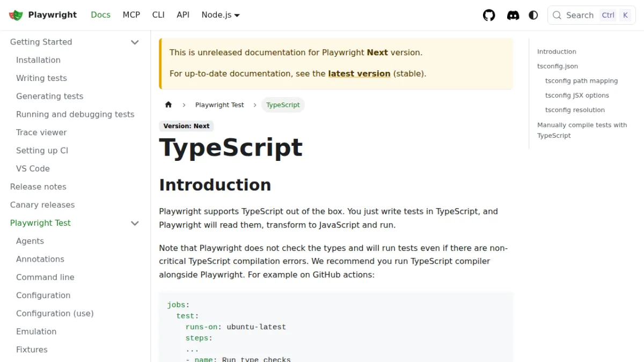644x362 pixels.
Task: Click the TypeScript breadcrumb pill
Action: coord(283,105)
